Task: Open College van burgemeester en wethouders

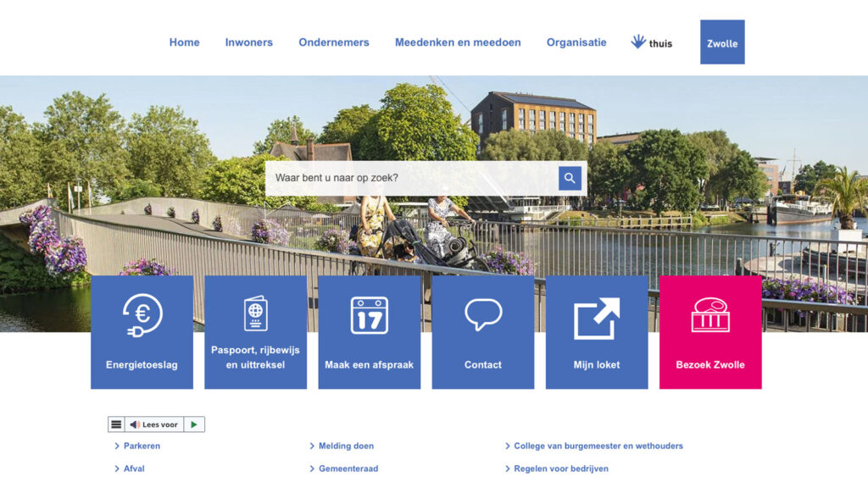Action: [x=598, y=446]
